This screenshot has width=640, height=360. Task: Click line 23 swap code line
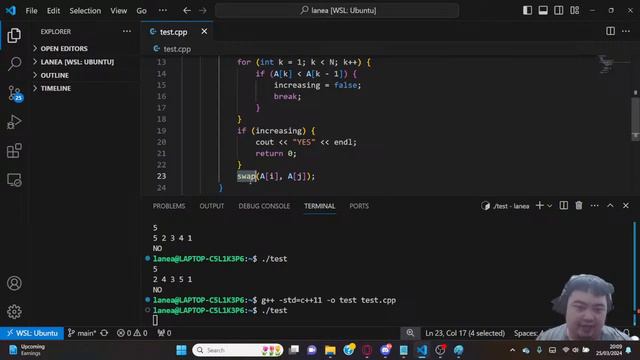pos(276,176)
